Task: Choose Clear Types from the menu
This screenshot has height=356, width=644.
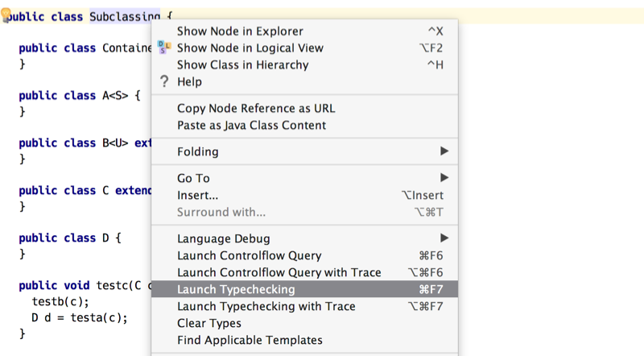Action: 304,323
